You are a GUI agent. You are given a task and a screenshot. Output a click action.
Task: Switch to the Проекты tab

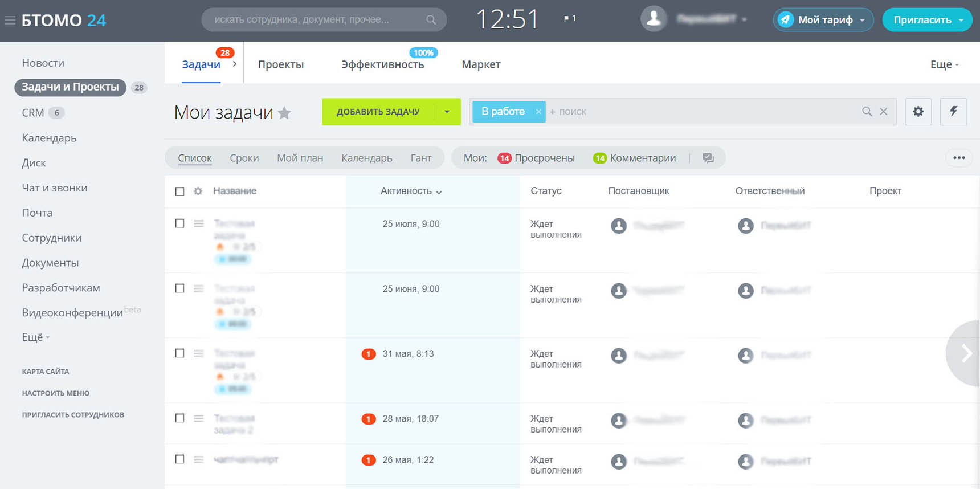[280, 64]
